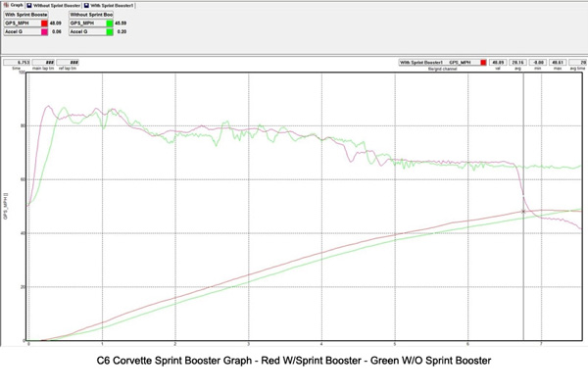Click green GPS_MPH swatch under Without Sprint Booster
This screenshot has height=392, width=588.
pos(110,23)
